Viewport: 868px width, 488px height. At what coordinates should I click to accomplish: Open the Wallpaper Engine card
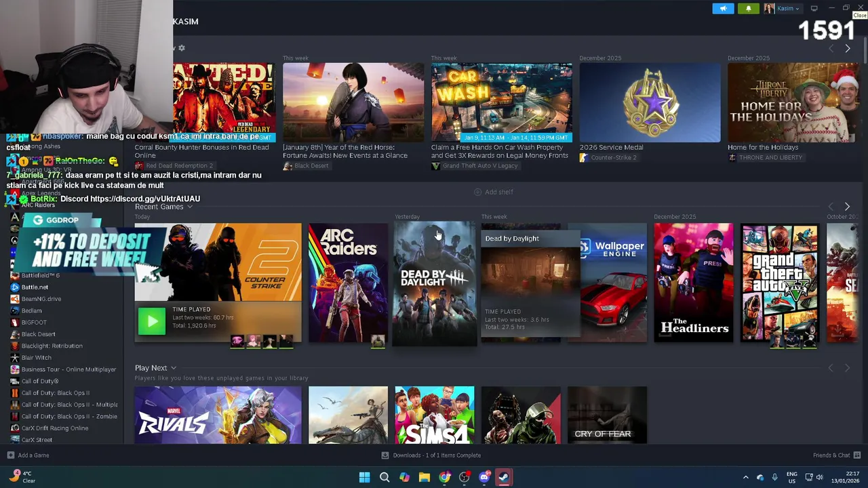[x=614, y=283]
